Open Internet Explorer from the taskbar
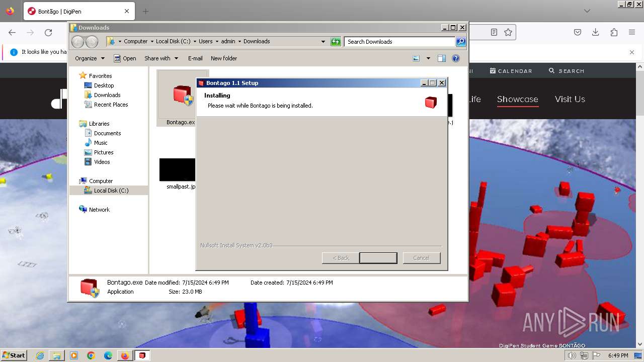 40,355
